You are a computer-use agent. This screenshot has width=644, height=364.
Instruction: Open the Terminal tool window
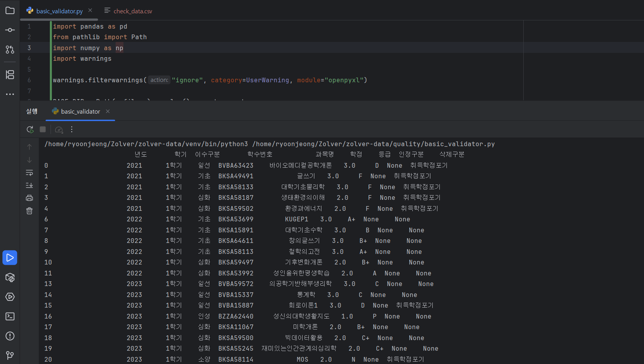coord(10,317)
